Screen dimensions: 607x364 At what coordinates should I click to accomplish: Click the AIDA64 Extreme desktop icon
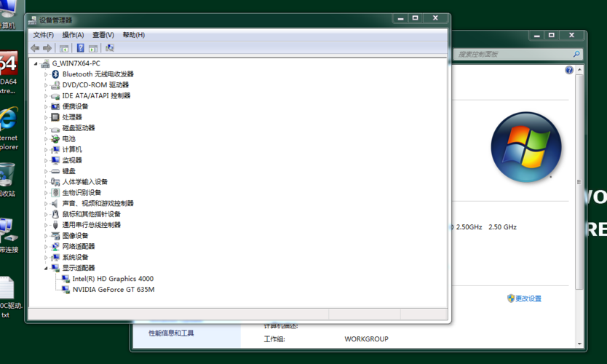tap(9, 63)
